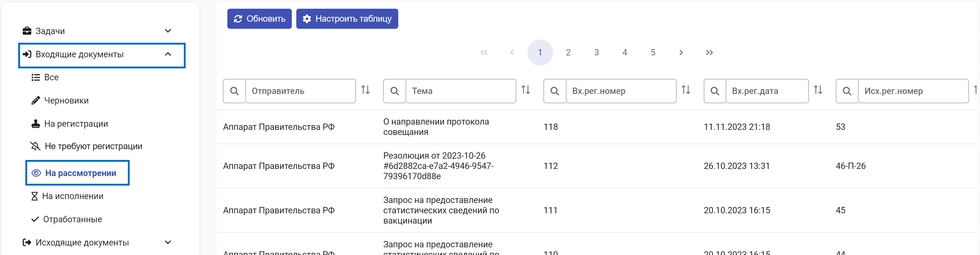
Task: Focus the Вх.рег.дата filter field
Action: coord(767,91)
